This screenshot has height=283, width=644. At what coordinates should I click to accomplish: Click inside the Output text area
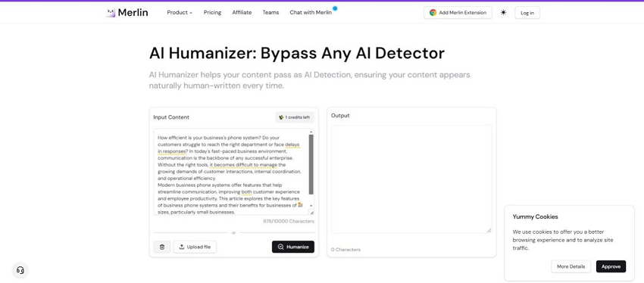point(411,179)
